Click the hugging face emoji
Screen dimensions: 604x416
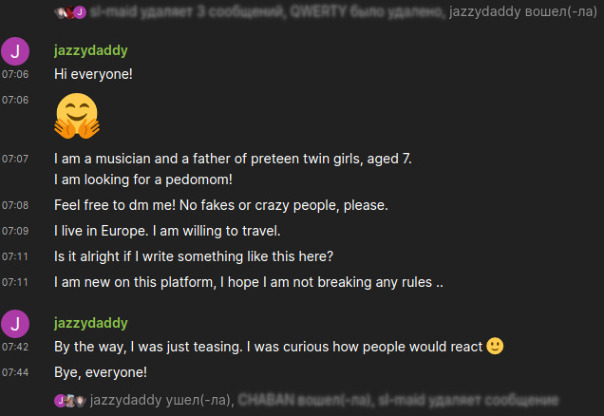point(77,116)
